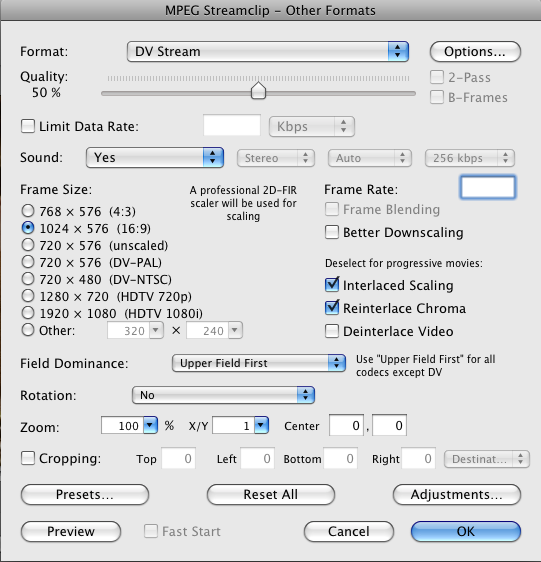Image resolution: width=541 pixels, height=562 pixels.
Task: Uncheck Interlaced Scaling
Action: pos(332,285)
